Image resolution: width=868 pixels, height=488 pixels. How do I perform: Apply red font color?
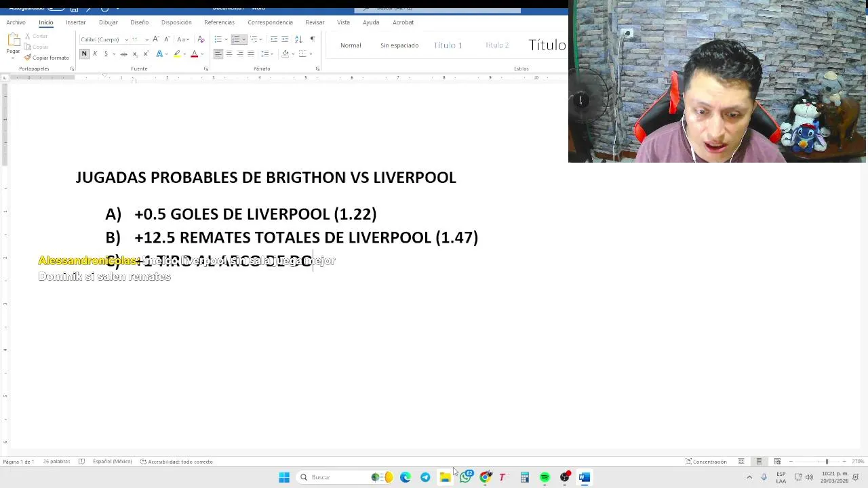[x=194, y=54]
